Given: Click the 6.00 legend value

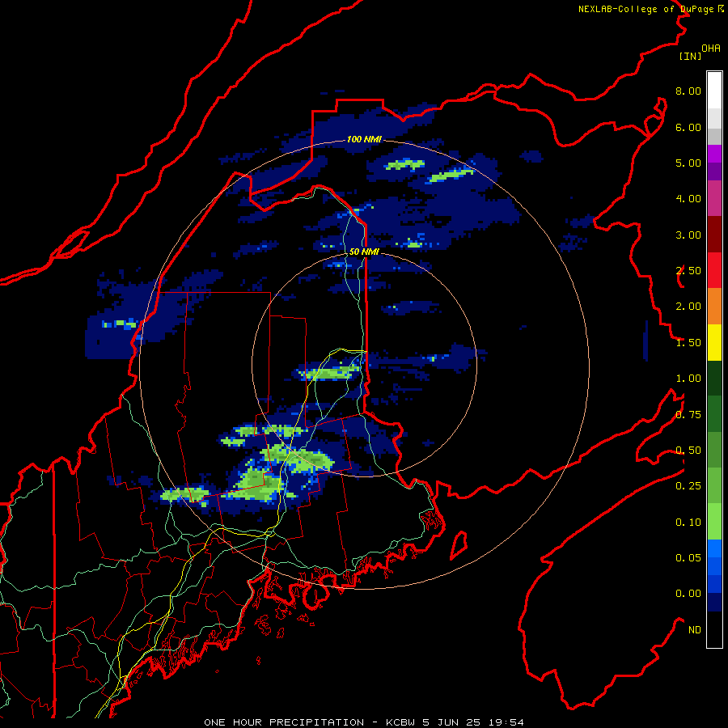Looking at the screenshot, I should (x=688, y=127).
